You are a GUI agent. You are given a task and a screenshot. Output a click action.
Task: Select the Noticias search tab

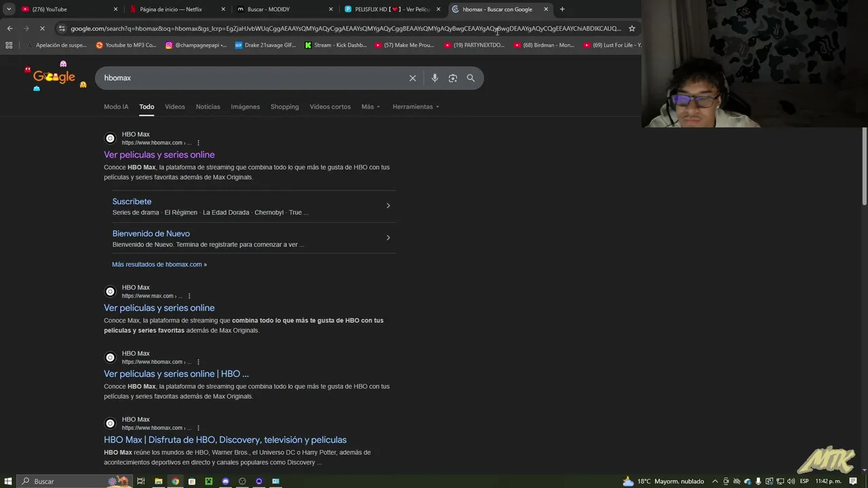tap(208, 106)
